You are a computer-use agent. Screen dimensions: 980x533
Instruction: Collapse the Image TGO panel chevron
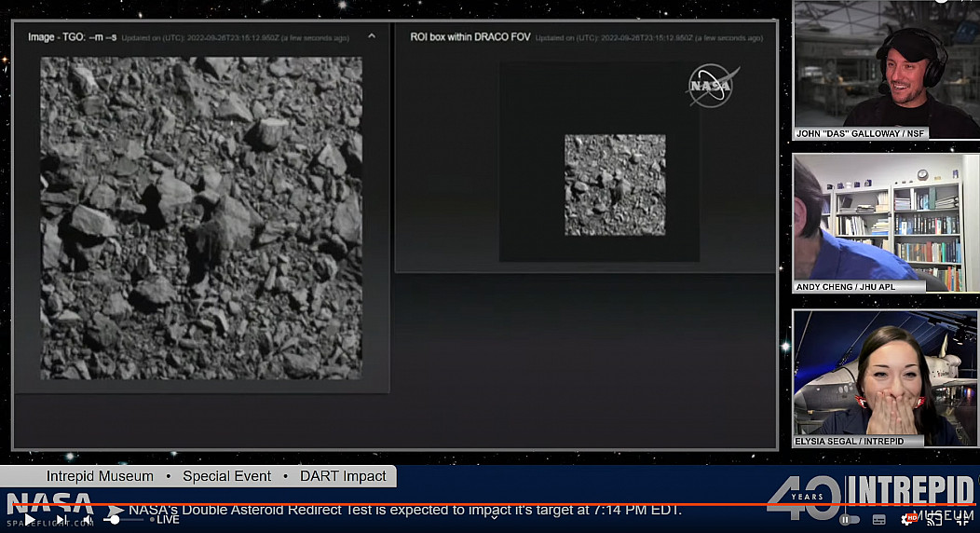pos(372,36)
